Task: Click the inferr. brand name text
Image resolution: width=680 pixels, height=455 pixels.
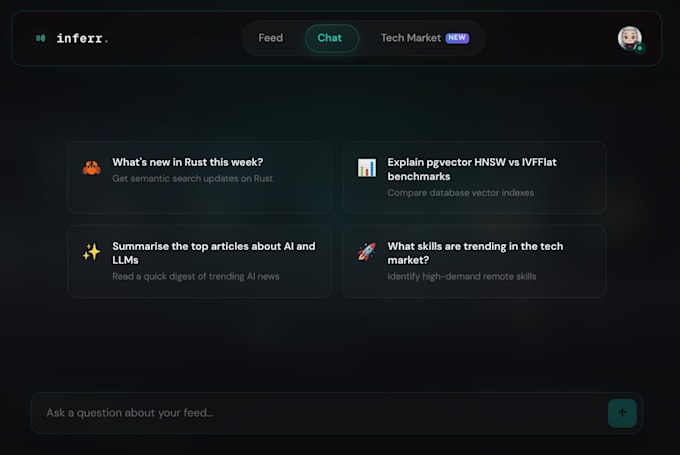Action: pyautogui.click(x=82, y=39)
